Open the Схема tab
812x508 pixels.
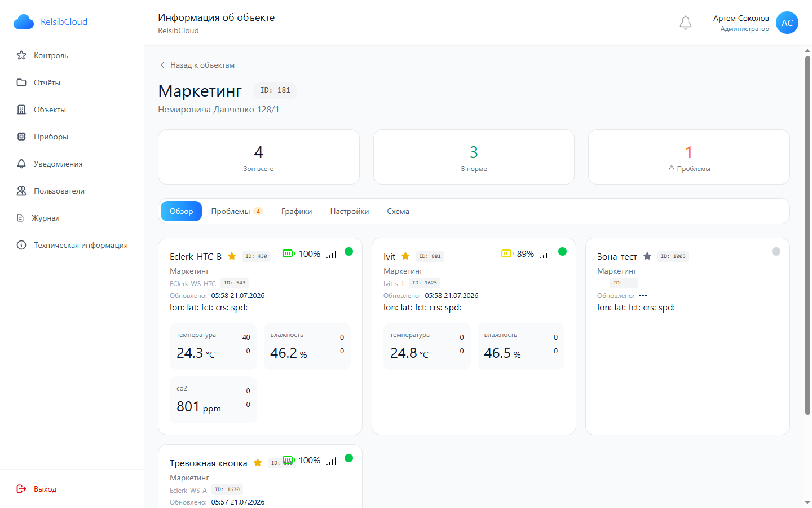tap(398, 211)
